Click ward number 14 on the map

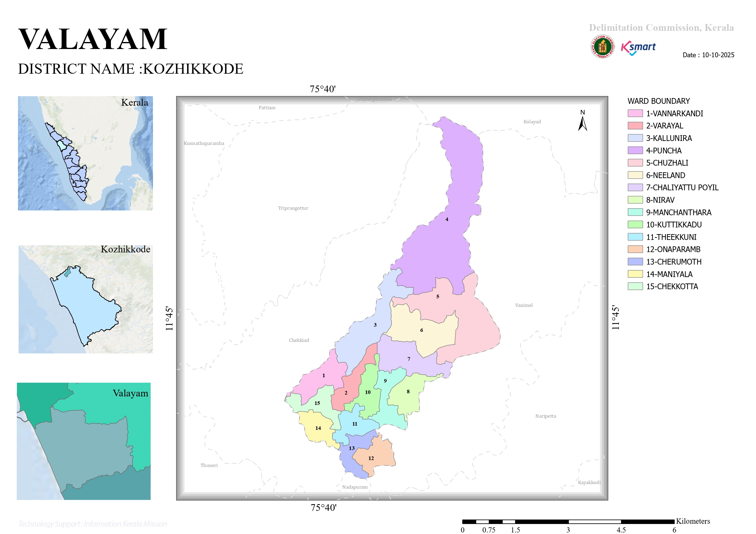pyautogui.click(x=318, y=428)
